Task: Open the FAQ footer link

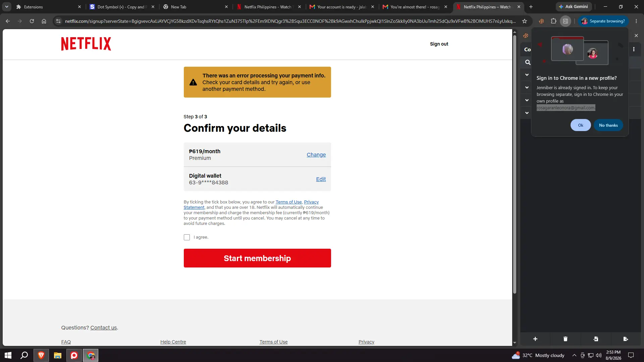Action: [66, 342]
